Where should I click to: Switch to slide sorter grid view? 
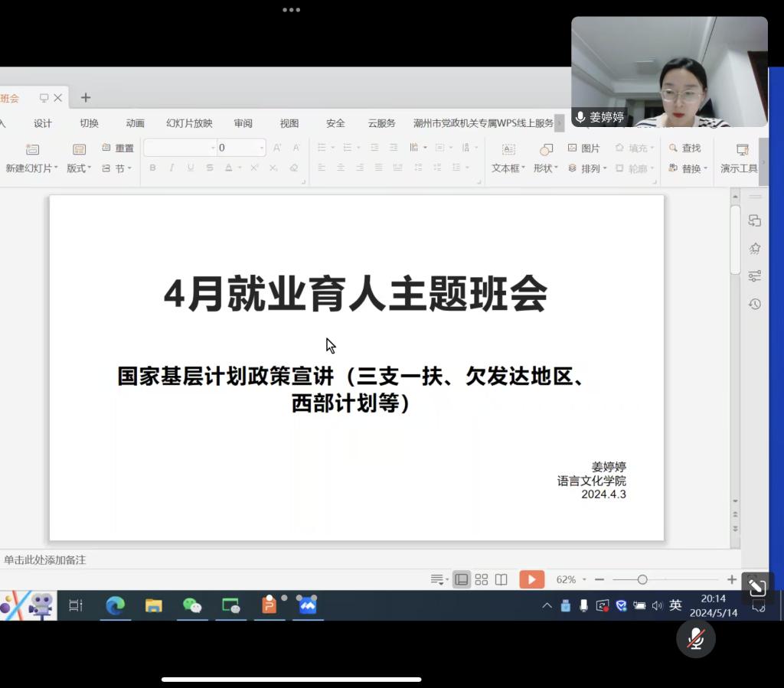[x=482, y=579]
